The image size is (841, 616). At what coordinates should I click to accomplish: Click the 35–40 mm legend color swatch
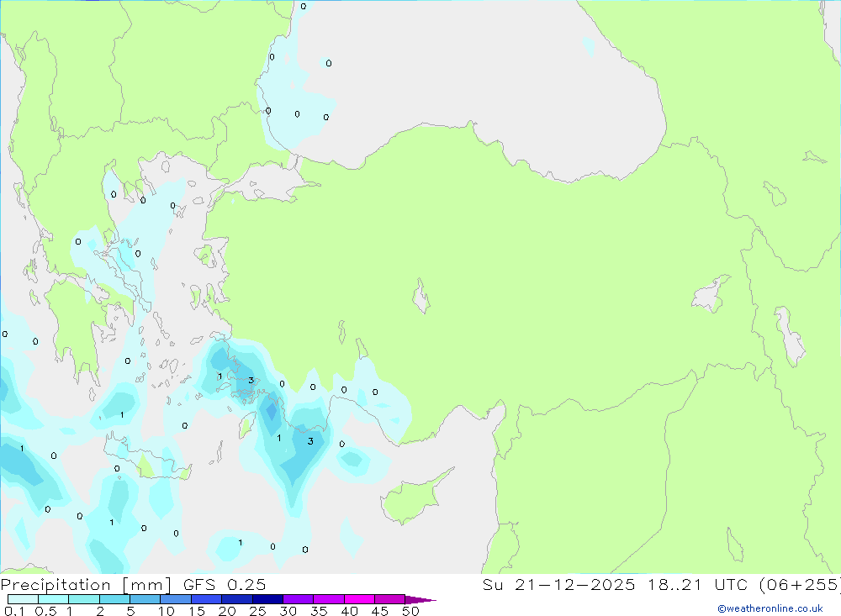329,599
